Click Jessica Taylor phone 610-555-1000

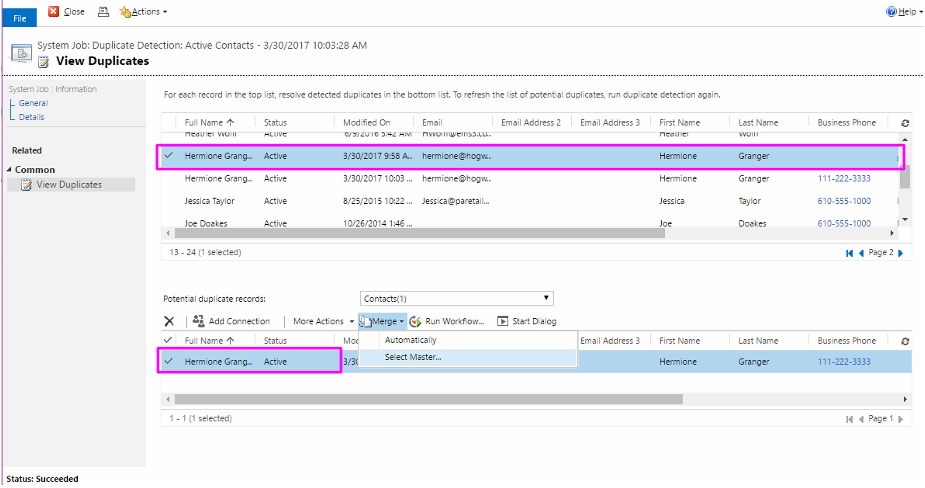click(844, 201)
